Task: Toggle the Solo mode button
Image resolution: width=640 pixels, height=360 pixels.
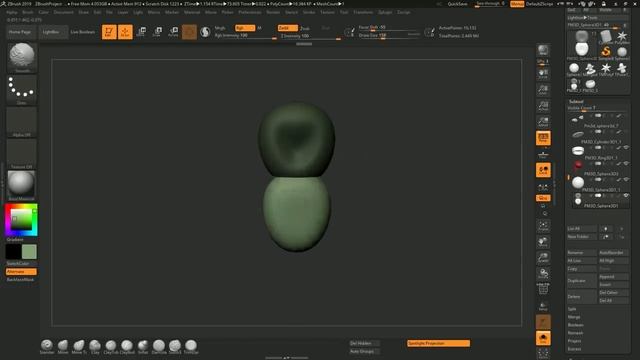Action: pos(543,338)
